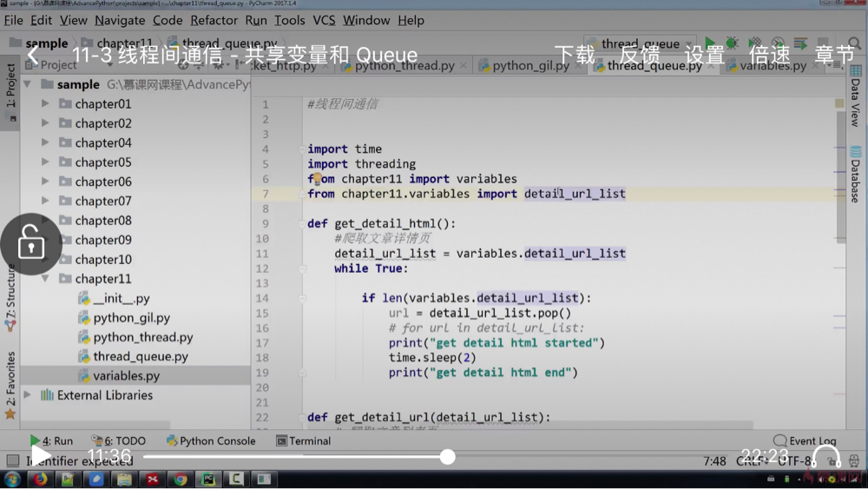Toggle the screen lock overlay button
This screenshot has width=868, height=489.
[31, 244]
